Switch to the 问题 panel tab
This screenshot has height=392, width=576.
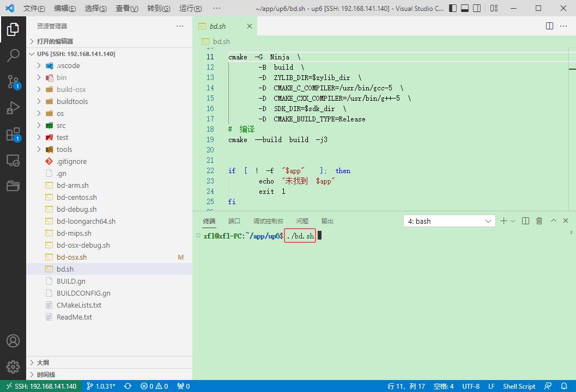pyautogui.click(x=302, y=221)
